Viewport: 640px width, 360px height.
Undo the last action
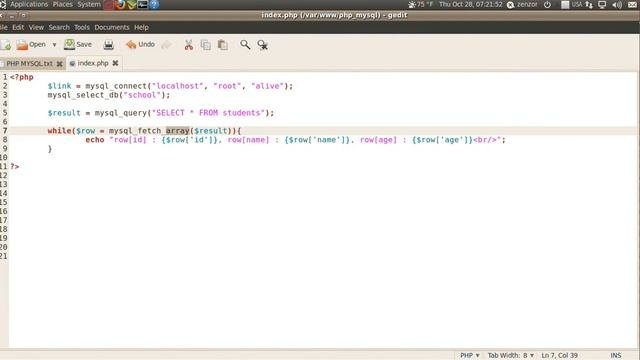(140, 44)
